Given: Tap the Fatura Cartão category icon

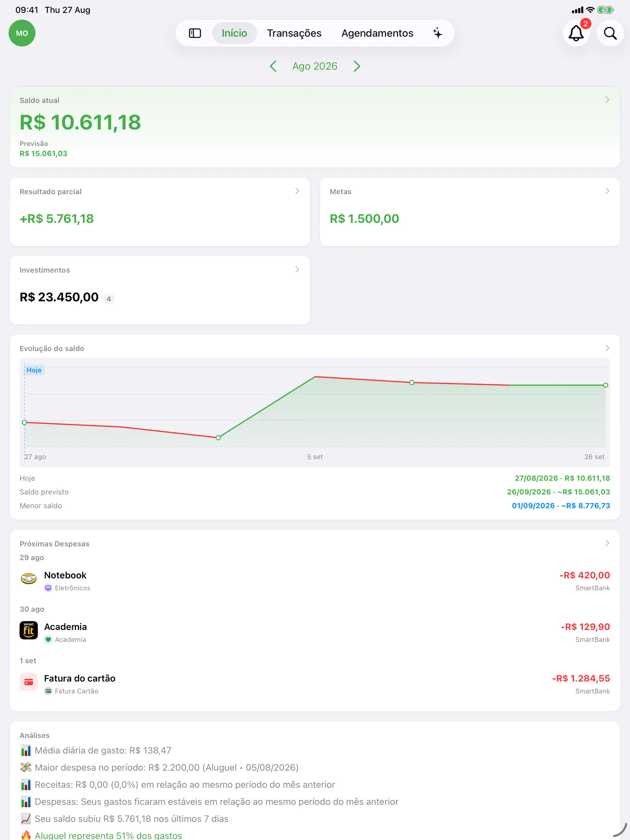Looking at the screenshot, I should (48, 691).
